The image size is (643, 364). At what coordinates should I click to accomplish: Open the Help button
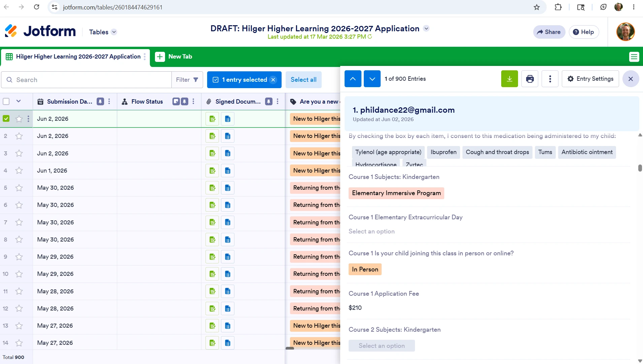point(584,32)
